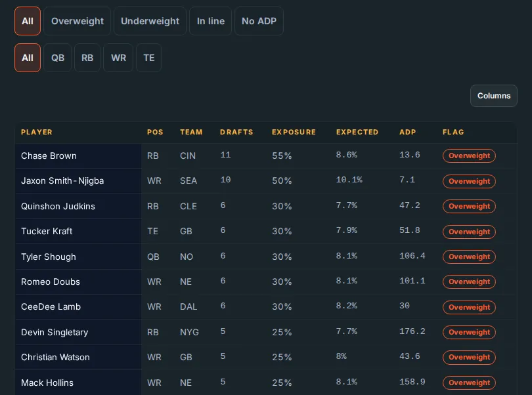
Task: Show only In line players
Action: coord(211,21)
